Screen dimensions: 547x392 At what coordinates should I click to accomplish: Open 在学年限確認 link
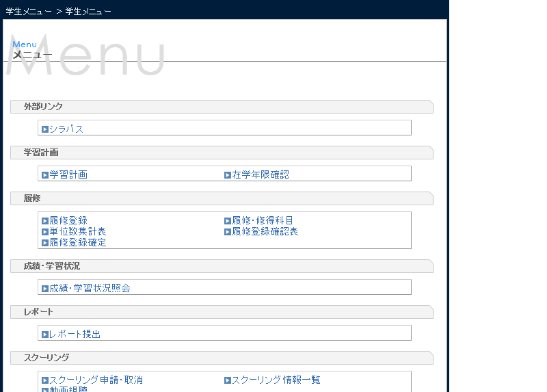(x=261, y=175)
